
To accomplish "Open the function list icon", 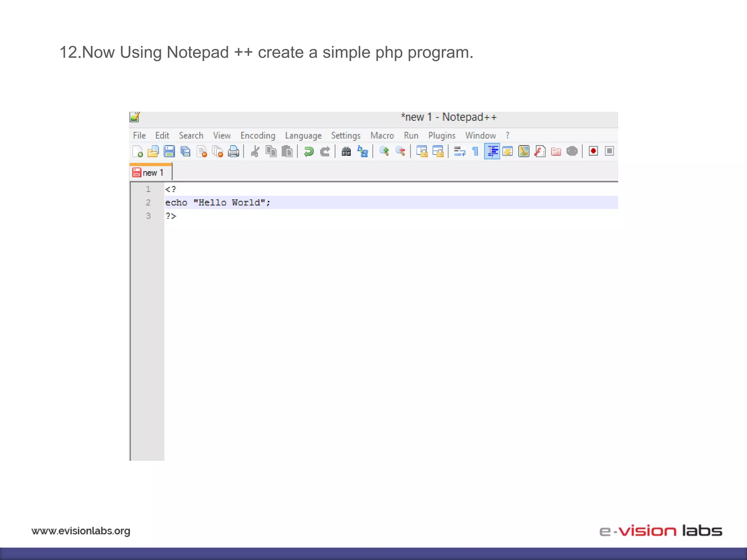I will click(540, 151).
